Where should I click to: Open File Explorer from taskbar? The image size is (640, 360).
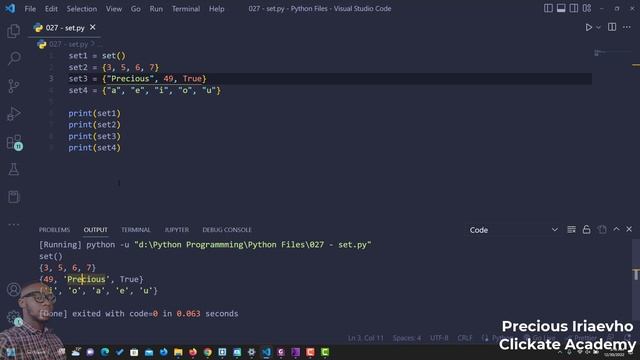click(178, 352)
